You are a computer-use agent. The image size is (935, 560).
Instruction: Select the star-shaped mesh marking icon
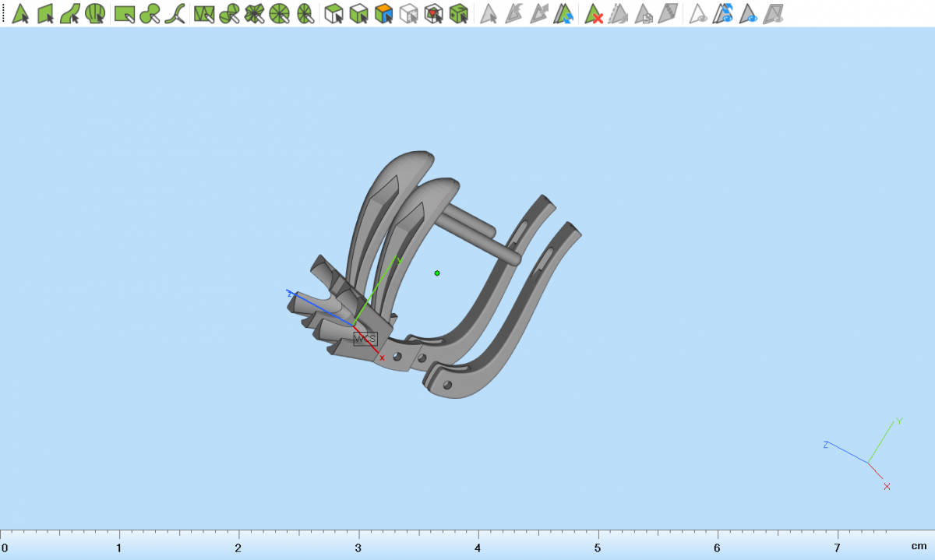pos(254,13)
